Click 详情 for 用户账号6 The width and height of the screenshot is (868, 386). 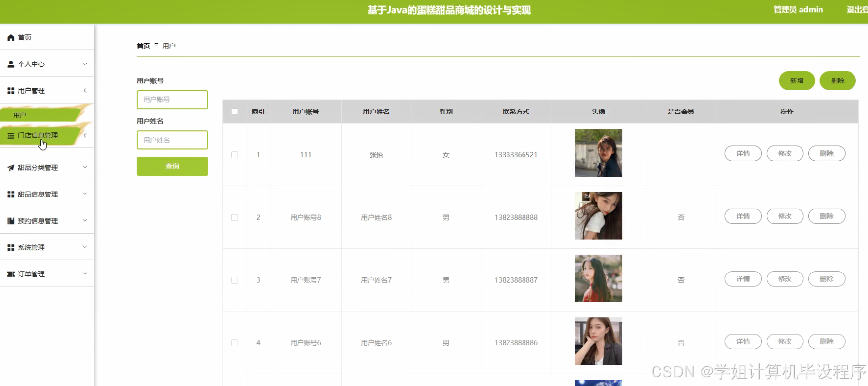[743, 341]
